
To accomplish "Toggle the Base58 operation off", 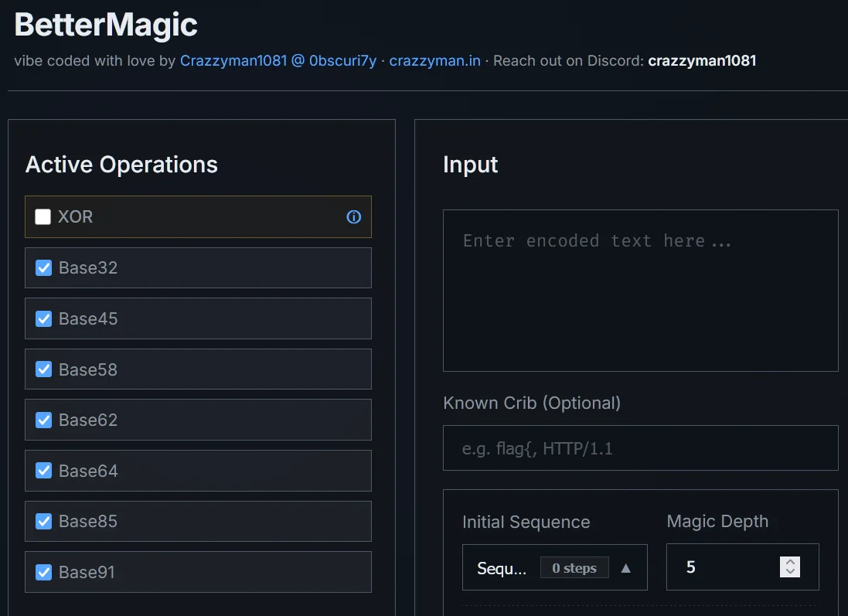I will [x=44, y=369].
